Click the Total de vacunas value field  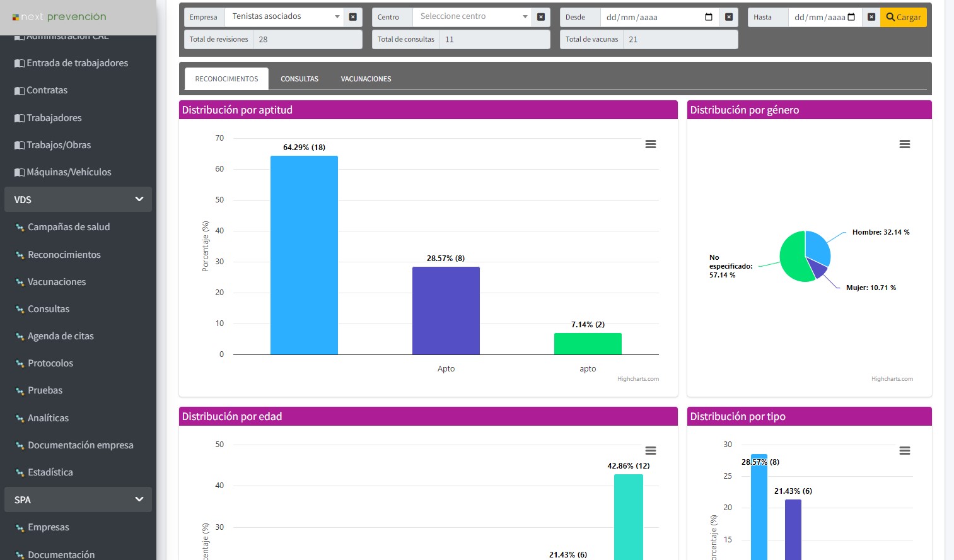click(681, 39)
